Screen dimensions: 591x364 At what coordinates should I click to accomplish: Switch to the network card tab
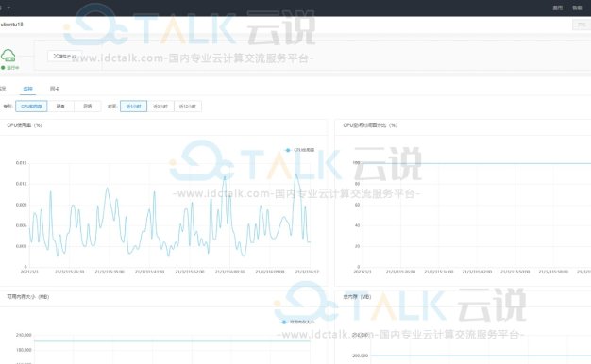(x=55, y=89)
